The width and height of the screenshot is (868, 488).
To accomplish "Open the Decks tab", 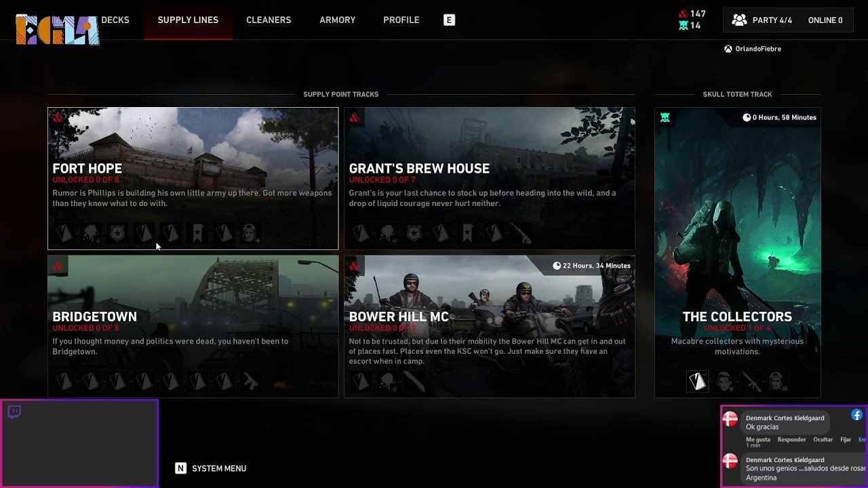I will (115, 20).
